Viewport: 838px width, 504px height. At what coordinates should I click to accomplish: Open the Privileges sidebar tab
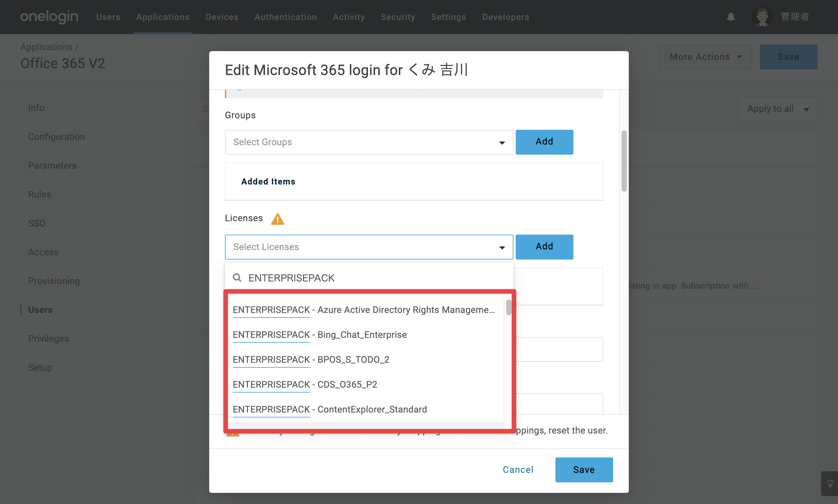click(x=48, y=339)
